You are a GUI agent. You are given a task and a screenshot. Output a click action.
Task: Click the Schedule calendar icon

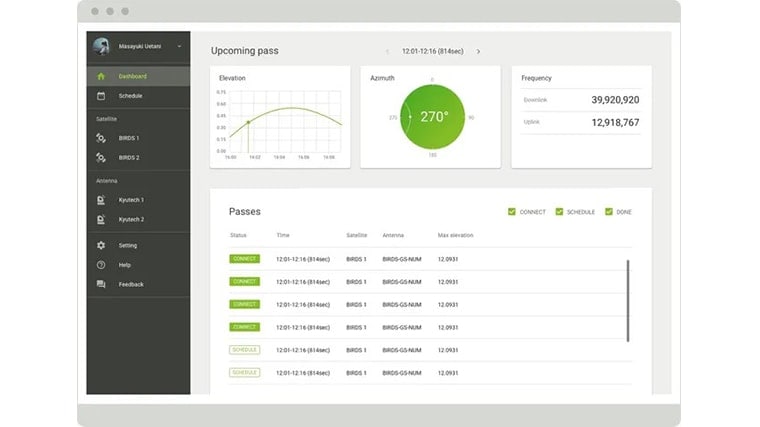coord(101,96)
